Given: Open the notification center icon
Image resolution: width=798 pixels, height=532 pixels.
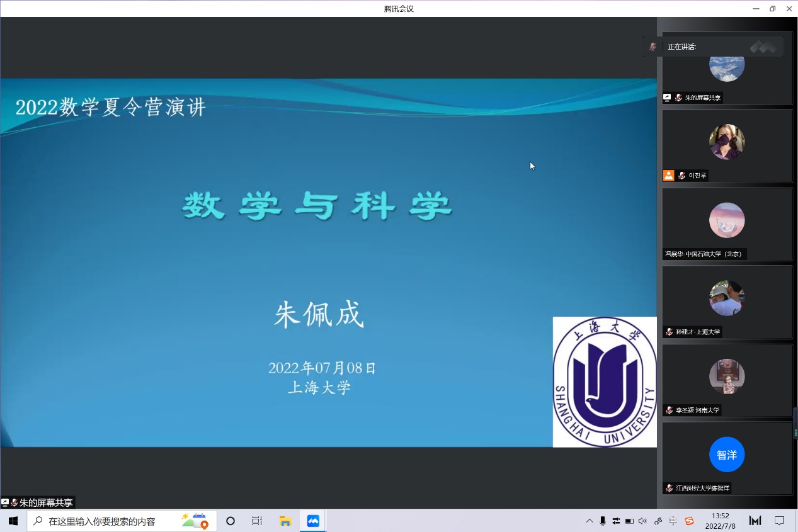Looking at the screenshot, I should [x=779, y=521].
